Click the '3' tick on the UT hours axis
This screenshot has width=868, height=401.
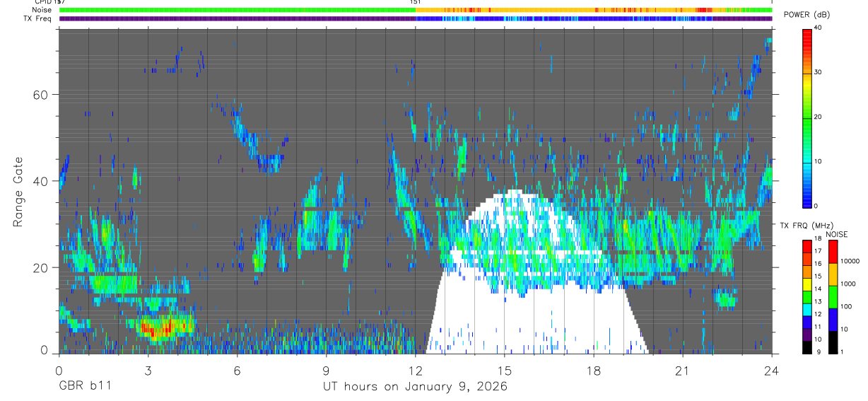147,371
